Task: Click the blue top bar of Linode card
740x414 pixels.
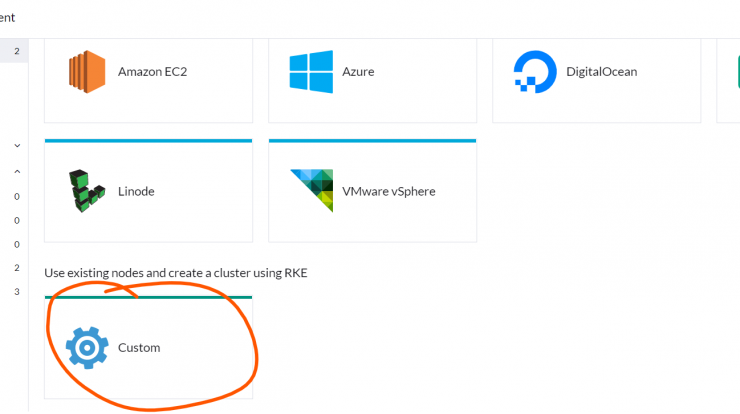Action: click(148, 141)
